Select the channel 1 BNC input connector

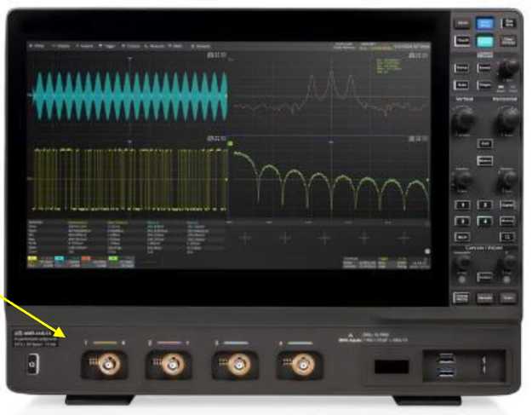104,365
